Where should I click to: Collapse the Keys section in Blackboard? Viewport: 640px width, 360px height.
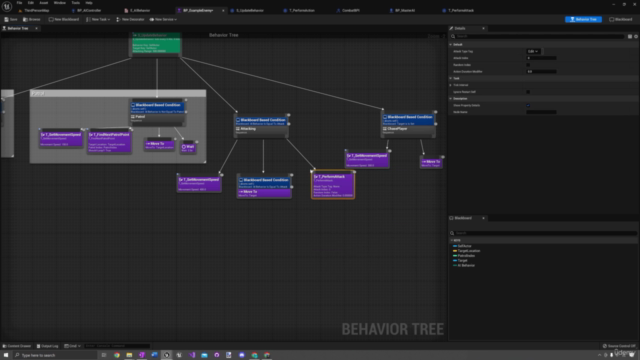(451, 240)
